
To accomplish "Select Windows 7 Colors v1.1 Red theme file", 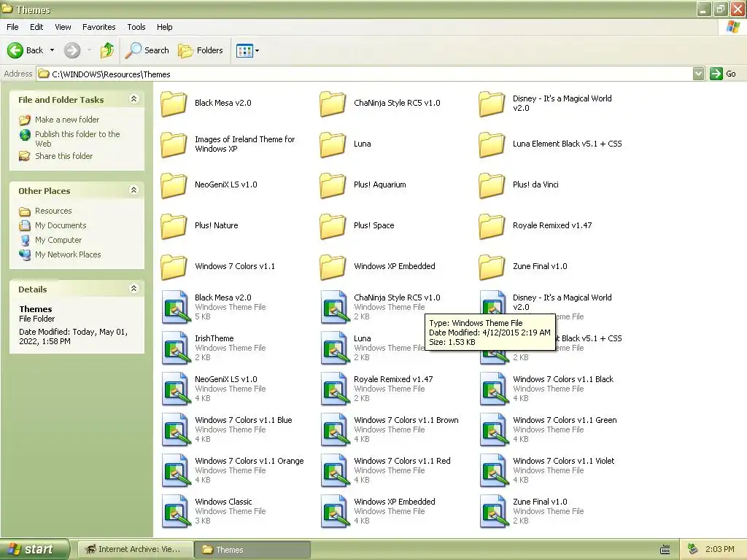I will [335, 472].
